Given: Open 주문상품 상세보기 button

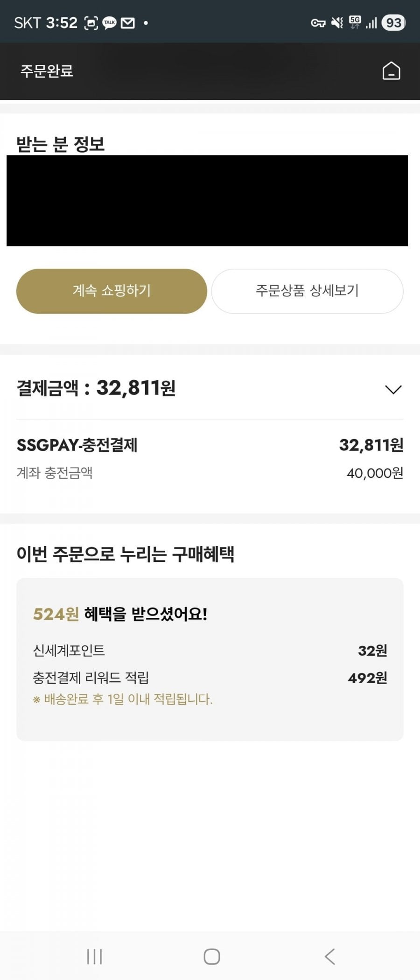Looking at the screenshot, I should point(307,291).
